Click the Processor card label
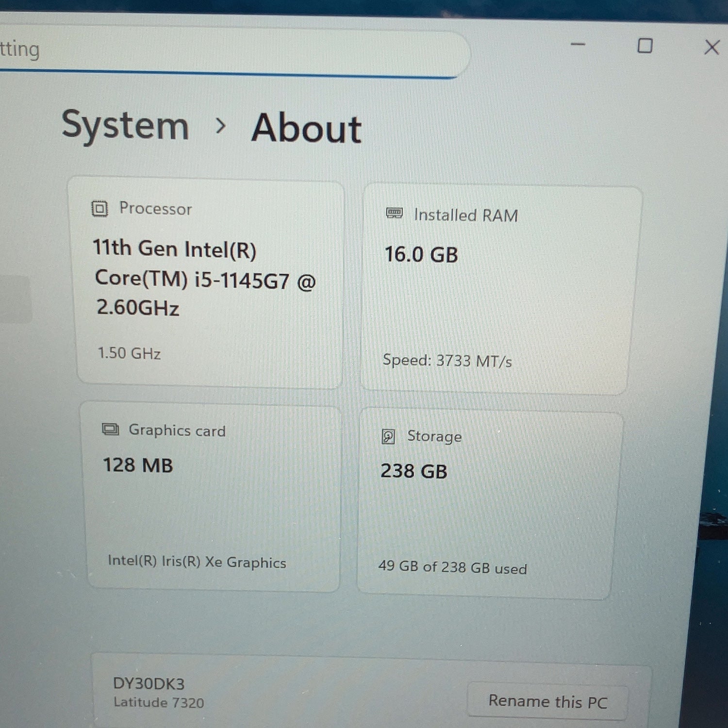Image resolution: width=728 pixels, height=728 pixels. click(156, 209)
